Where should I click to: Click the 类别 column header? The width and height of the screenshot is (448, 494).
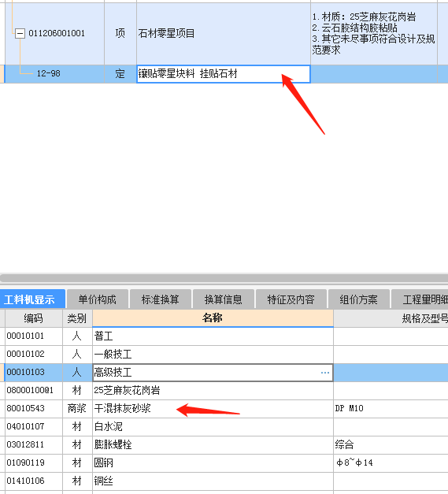click(77, 318)
